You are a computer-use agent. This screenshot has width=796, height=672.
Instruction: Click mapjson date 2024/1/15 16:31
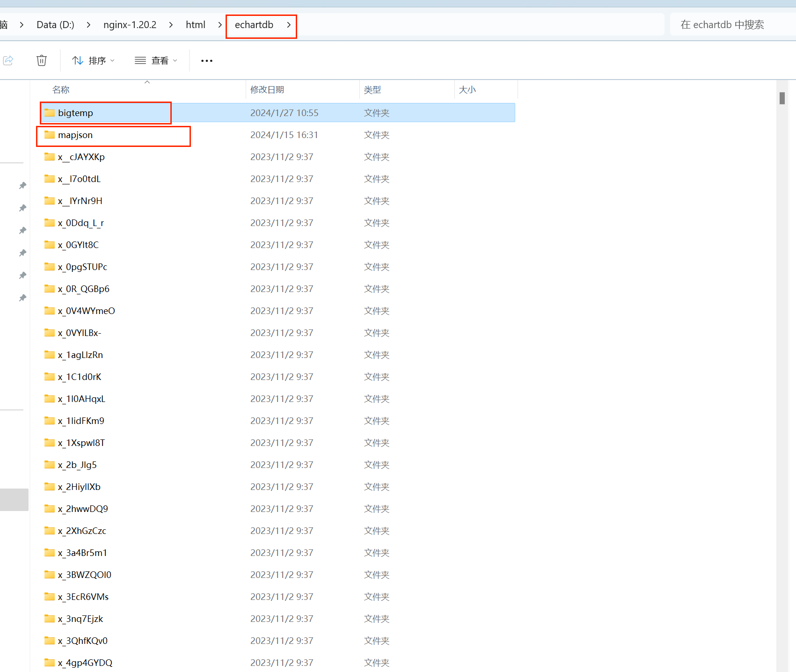(x=284, y=135)
